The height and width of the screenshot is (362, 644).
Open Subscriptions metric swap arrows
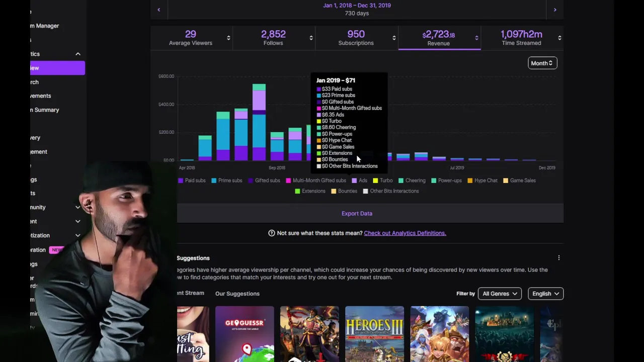tap(394, 38)
